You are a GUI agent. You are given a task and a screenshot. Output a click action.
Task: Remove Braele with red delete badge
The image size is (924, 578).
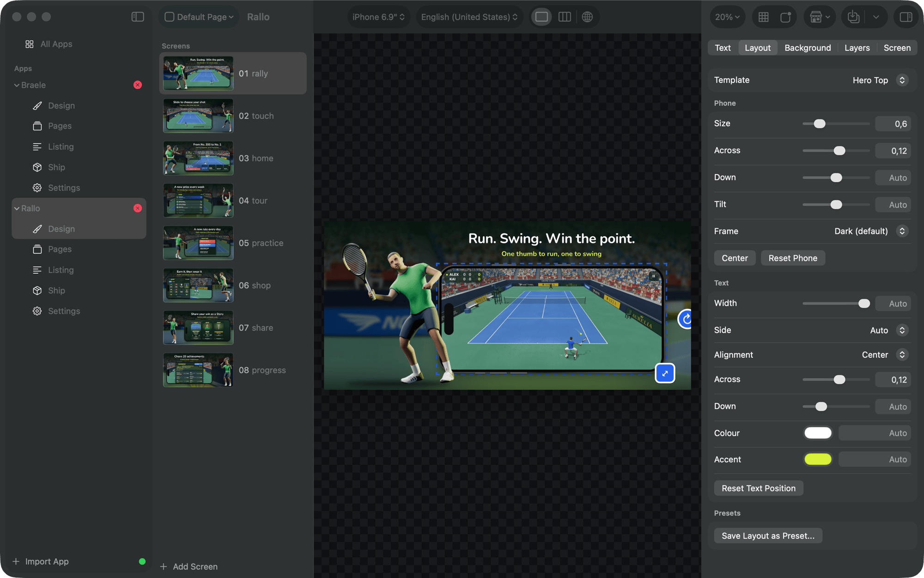point(138,85)
